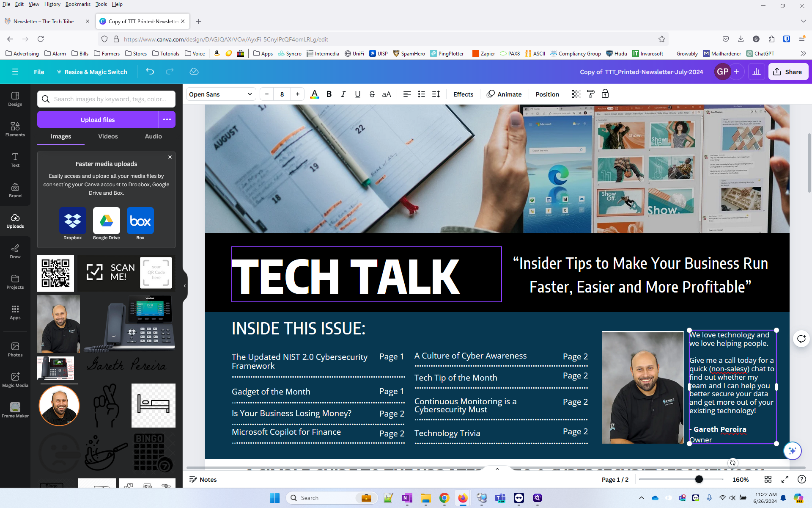Open Resize & Magic Switch

click(x=92, y=72)
